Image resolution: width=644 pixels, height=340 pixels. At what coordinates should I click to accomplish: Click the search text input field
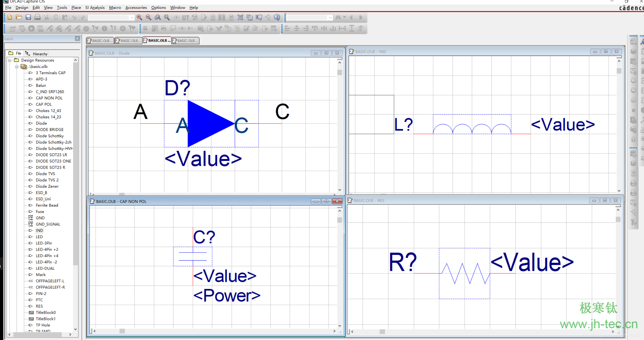[x=307, y=17]
